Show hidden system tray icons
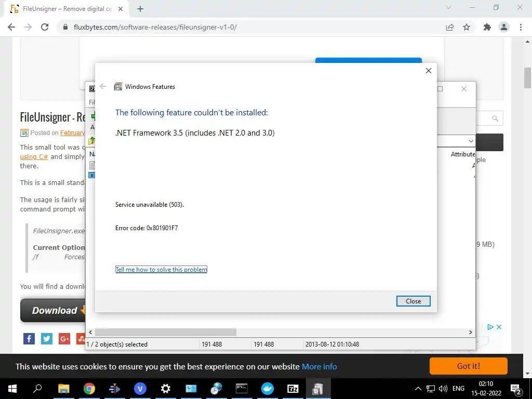 418,389
